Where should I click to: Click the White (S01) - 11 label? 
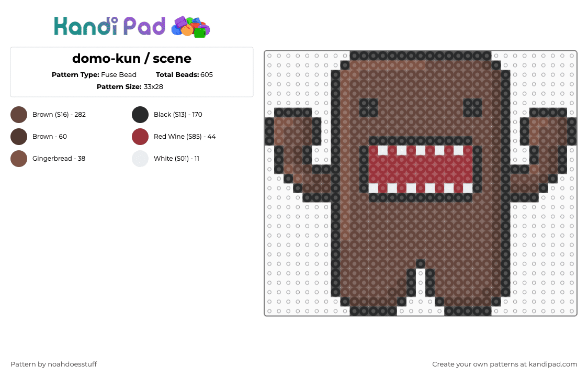[176, 159]
